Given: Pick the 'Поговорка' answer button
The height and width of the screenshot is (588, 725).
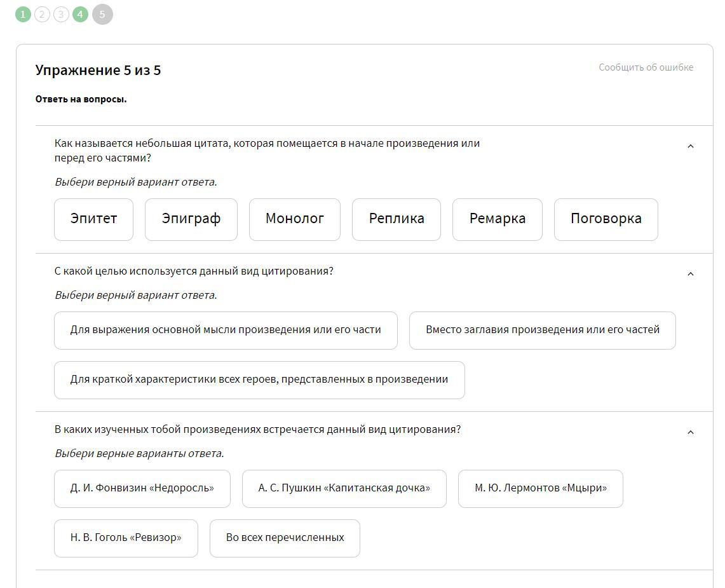Looking at the screenshot, I should click(x=606, y=219).
